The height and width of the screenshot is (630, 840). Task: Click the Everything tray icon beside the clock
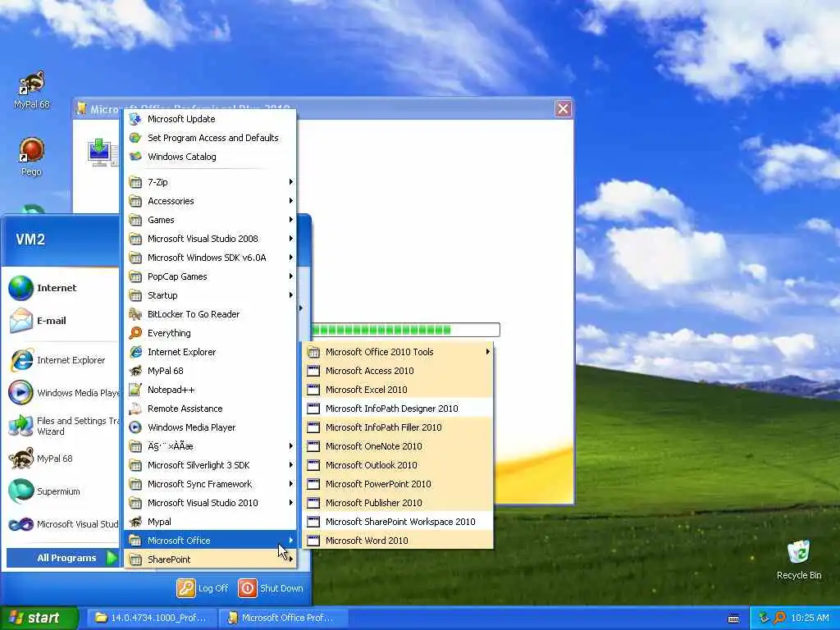click(x=779, y=618)
